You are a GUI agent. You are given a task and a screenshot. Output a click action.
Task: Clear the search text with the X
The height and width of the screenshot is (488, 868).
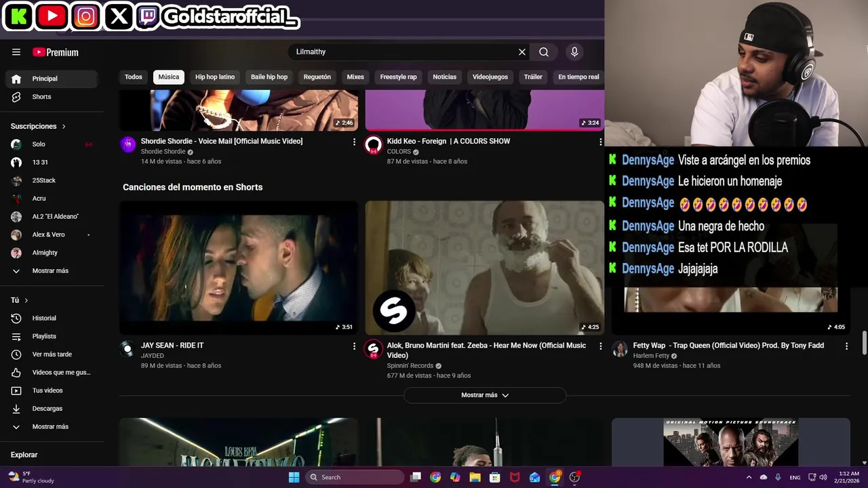coord(522,52)
